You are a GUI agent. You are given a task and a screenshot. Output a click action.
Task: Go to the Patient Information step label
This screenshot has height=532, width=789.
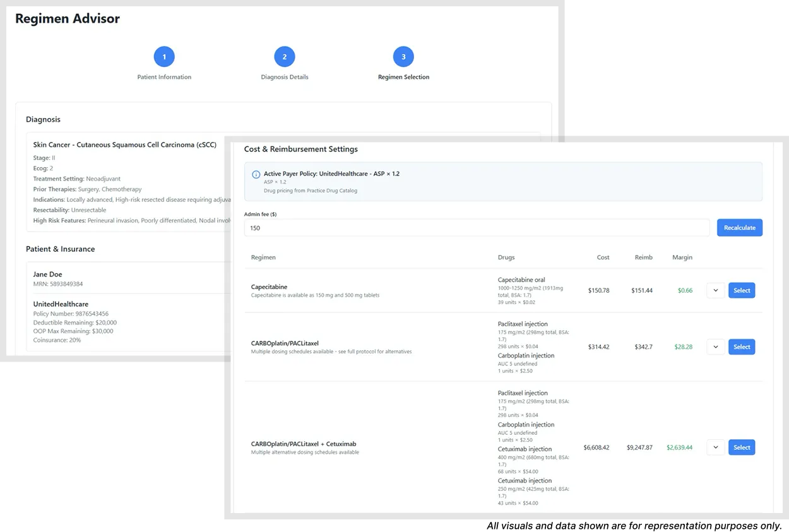click(164, 77)
